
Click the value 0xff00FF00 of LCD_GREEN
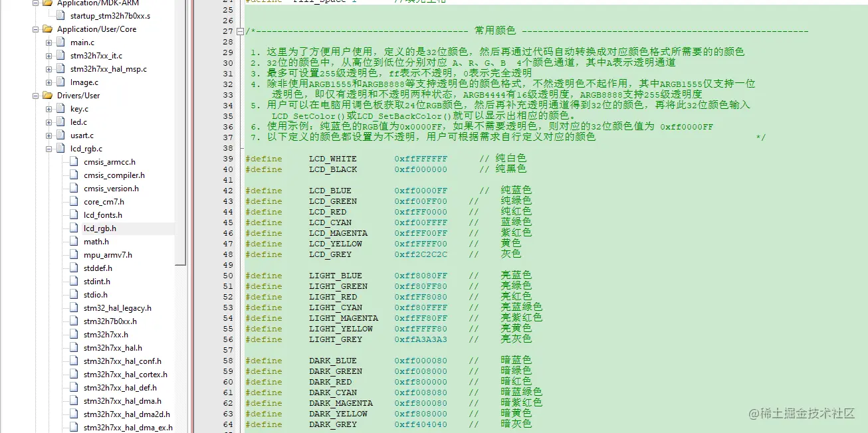coord(421,201)
